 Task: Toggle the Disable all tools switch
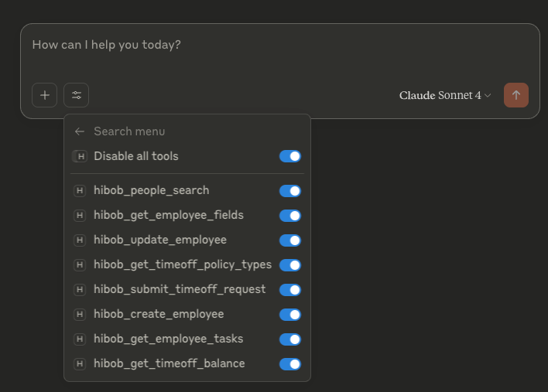click(x=290, y=156)
